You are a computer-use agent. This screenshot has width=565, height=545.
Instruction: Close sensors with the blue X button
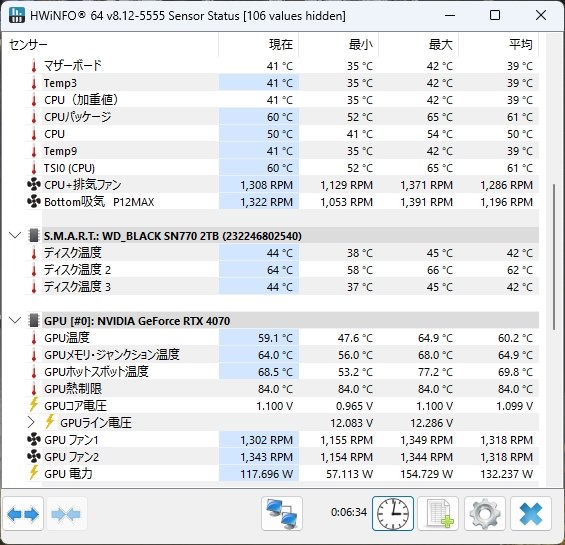tap(531, 514)
